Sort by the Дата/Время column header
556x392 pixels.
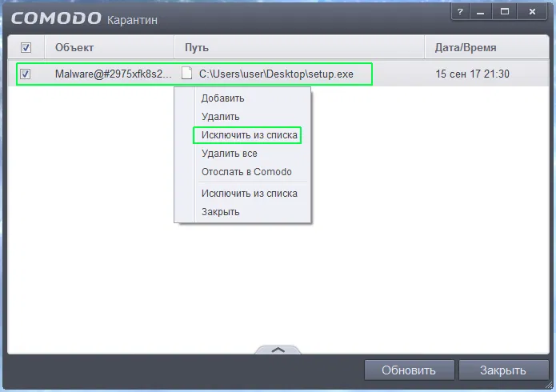(486, 47)
